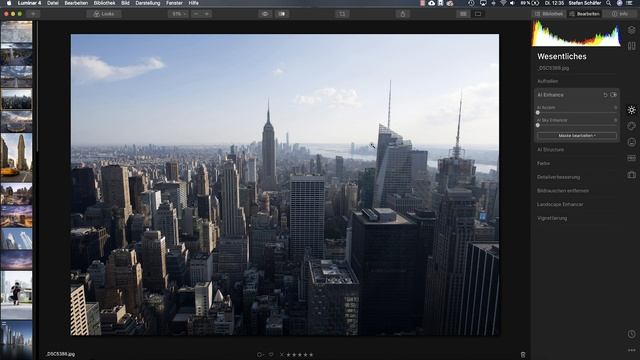Open the Creative palette tools icon
The width and height of the screenshot is (640, 360).
[631, 126]
